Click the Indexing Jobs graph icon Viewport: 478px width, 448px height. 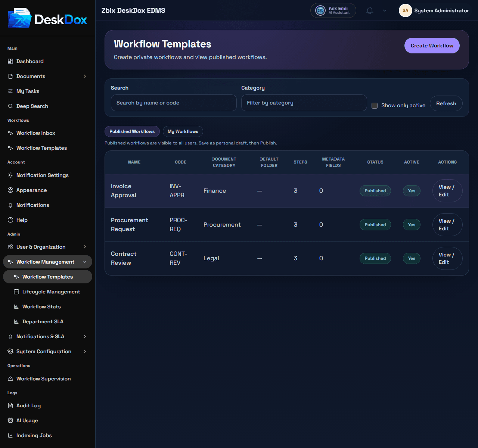coord(10,435)
